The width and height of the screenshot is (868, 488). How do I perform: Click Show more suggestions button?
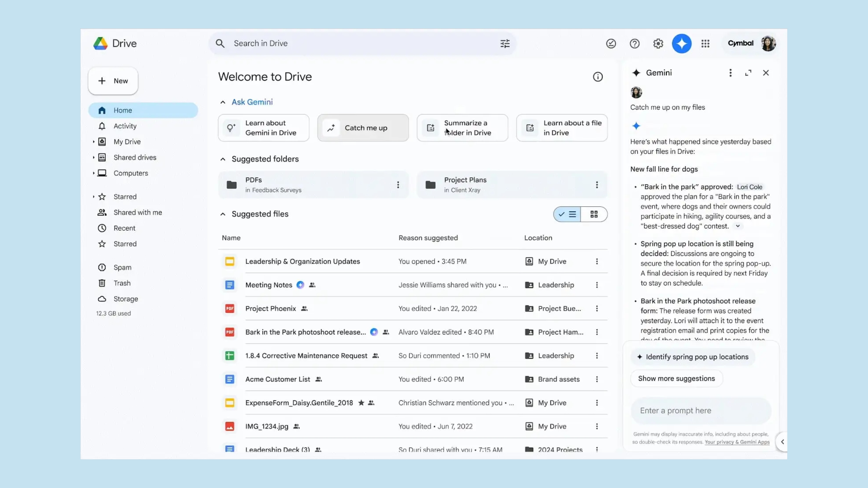tap(677, 379)
